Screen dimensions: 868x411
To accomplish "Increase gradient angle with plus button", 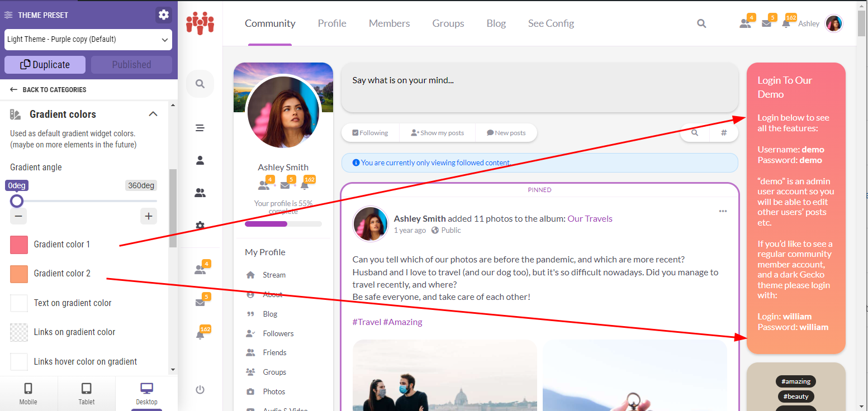I will [149, 216].
